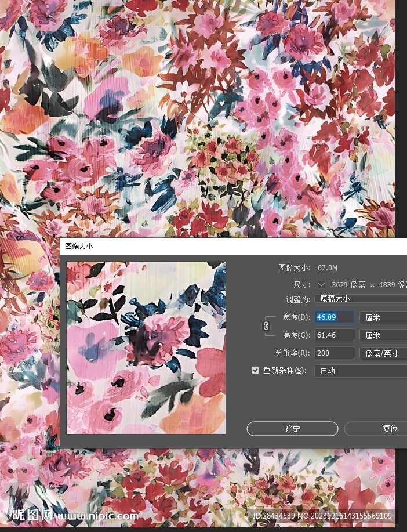
Task: Open the resolution unit dropdown (像素/英寸)
Action: tap(383, 353)
